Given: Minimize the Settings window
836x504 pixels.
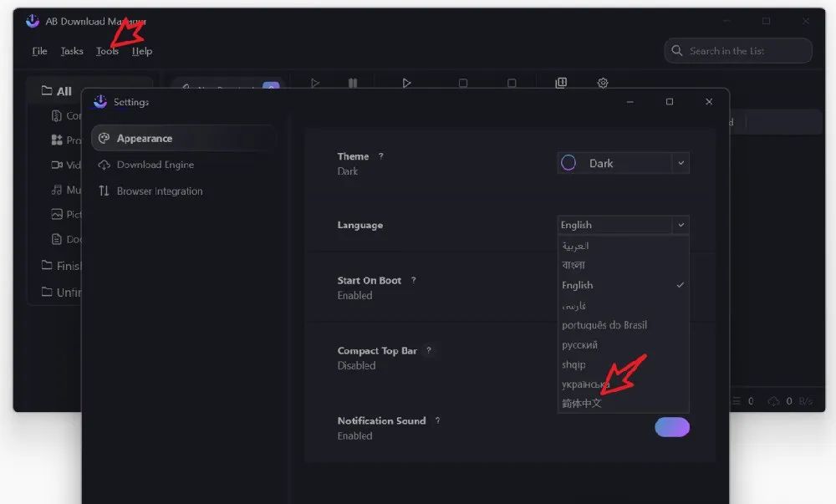Looking at the screenshot, I should pyautogui.click(x=630, y=102).
